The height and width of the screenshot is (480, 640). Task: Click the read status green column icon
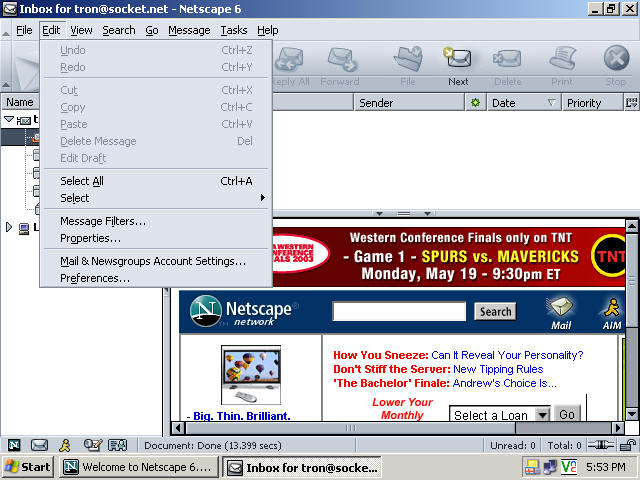476,102
